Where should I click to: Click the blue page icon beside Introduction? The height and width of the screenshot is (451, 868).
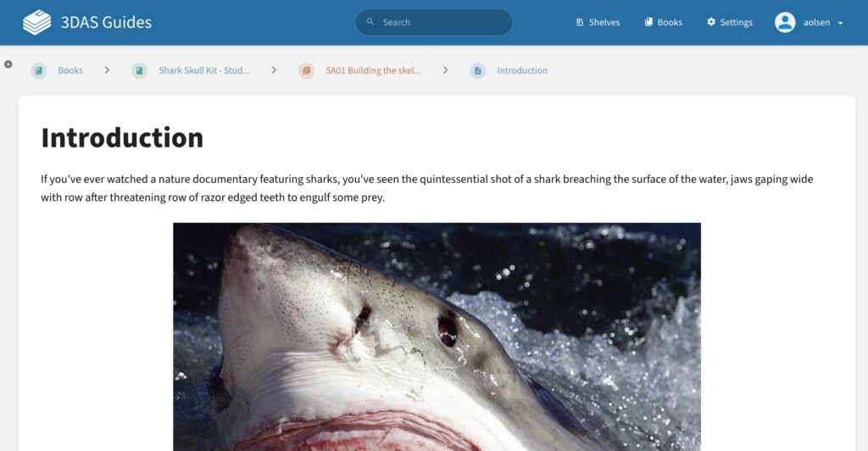pyautogui.click(x=478, y=70)
